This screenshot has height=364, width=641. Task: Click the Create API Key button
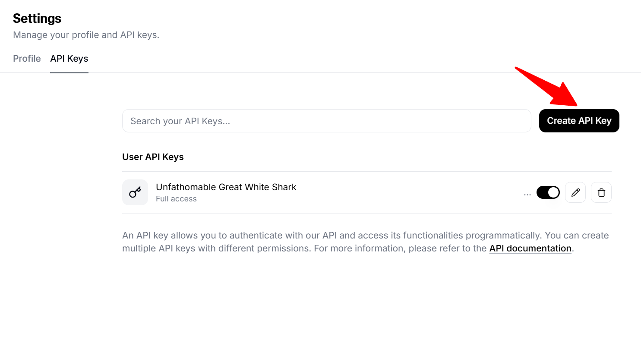(x=579, y=121)
